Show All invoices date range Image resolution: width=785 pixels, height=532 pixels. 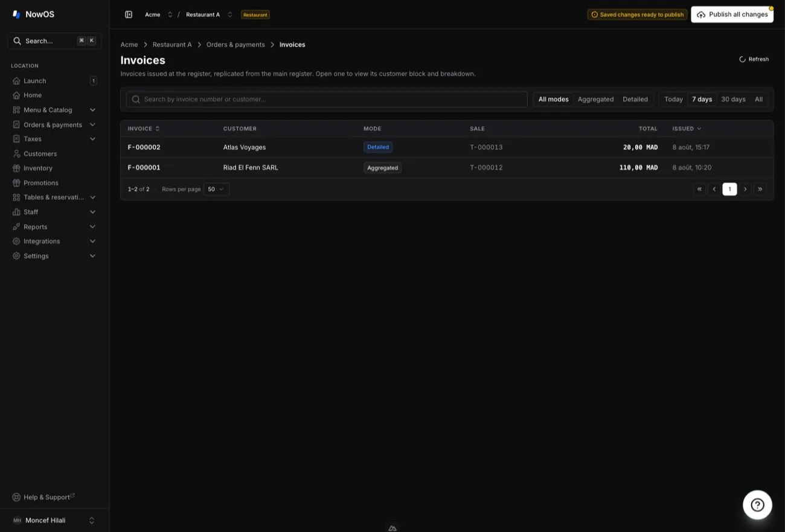coord(758,99)
